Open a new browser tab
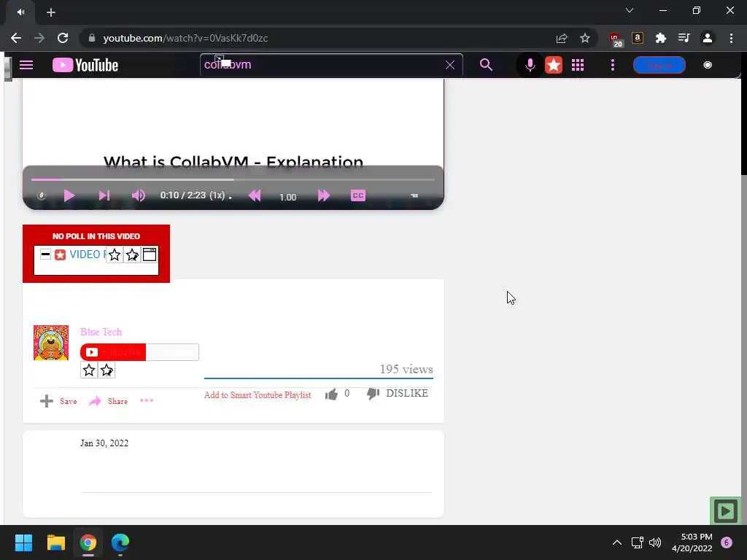This screenshot has width=747, height=560. (x=51, y=12)
